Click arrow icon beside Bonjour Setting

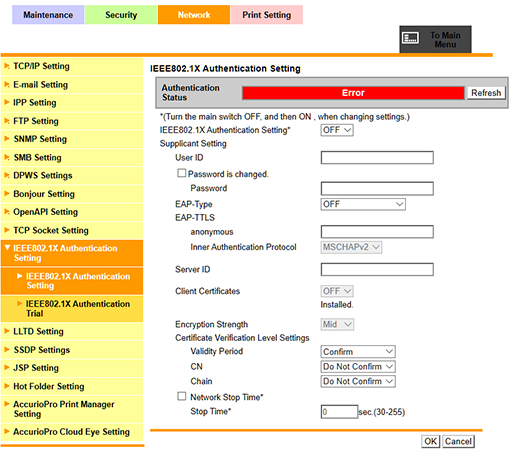[x=7, y=193]
